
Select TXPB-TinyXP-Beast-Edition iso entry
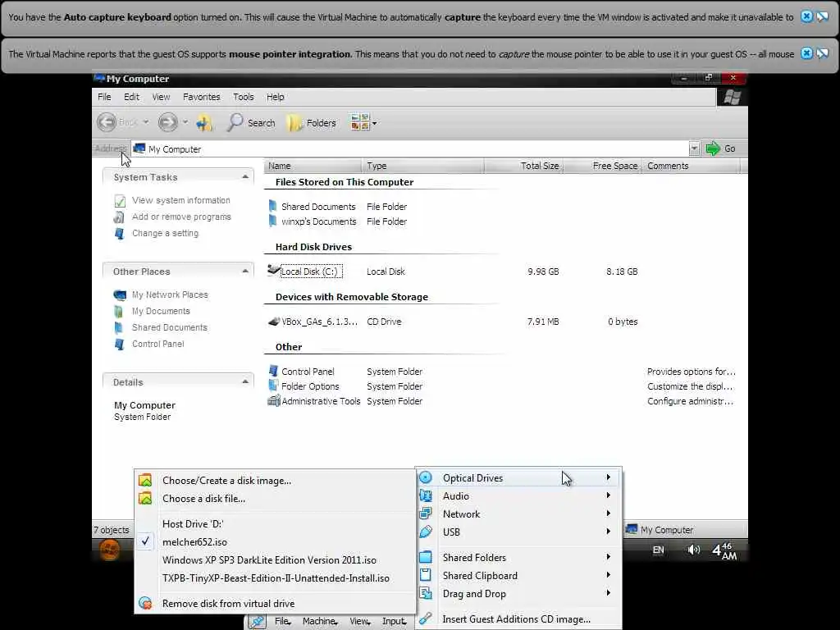[275, 578]
